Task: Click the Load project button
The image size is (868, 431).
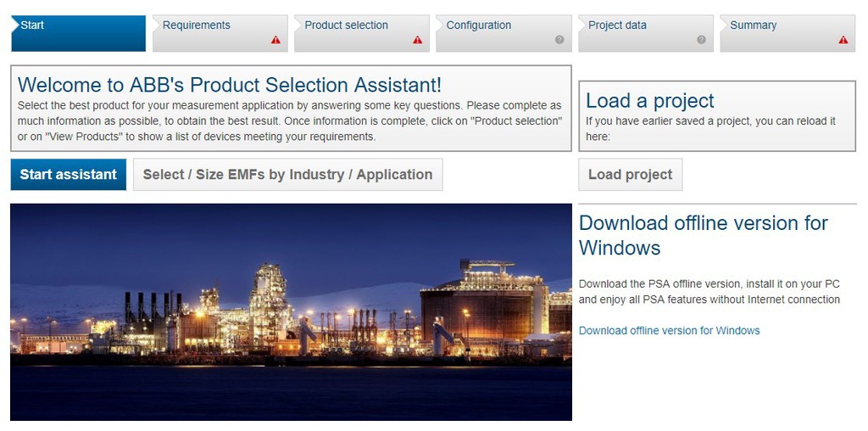Action: 631,175
